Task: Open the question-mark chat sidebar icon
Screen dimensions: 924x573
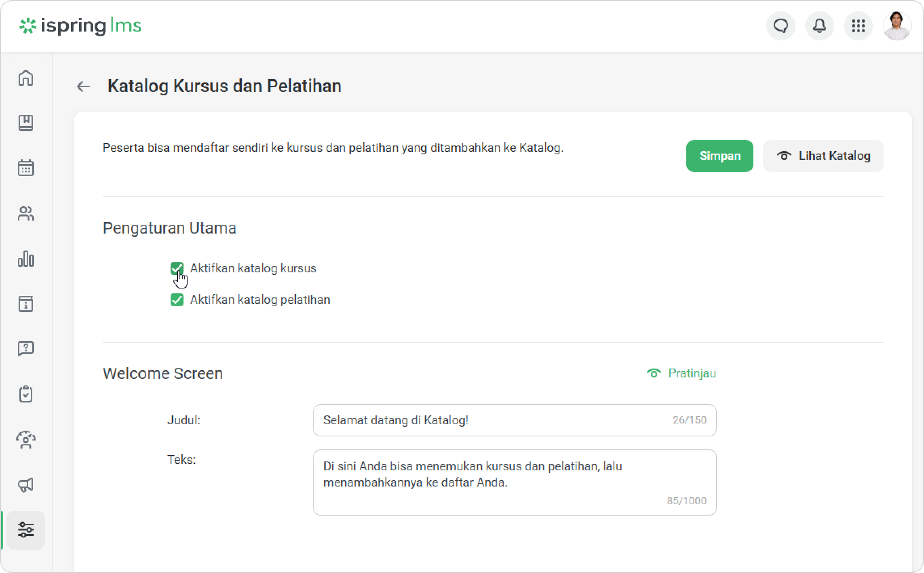Action: [26, 348]
